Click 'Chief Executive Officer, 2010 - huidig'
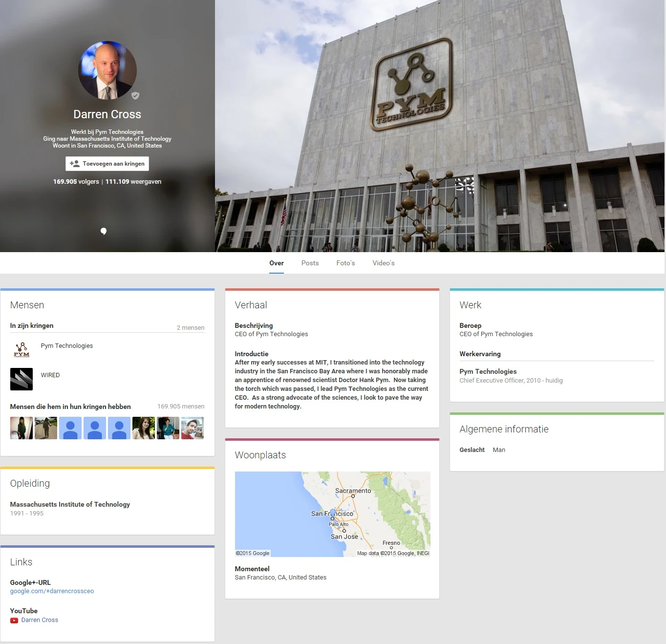 point(511,381)
